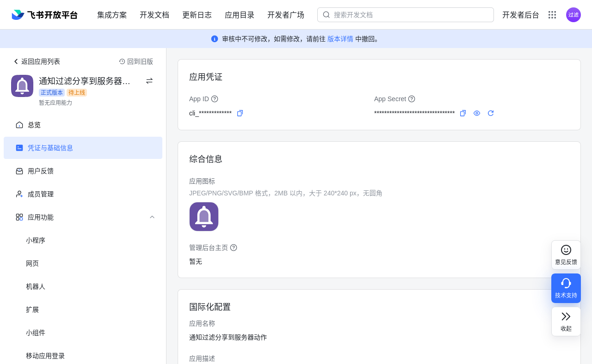
Task: Click the switch application arrows icon
Action: click(149, 81)
